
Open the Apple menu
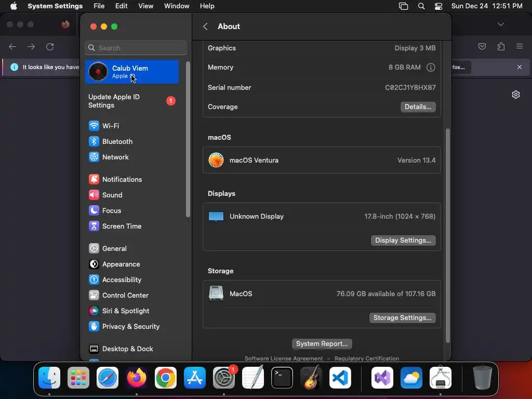click(x=14, y=6)
